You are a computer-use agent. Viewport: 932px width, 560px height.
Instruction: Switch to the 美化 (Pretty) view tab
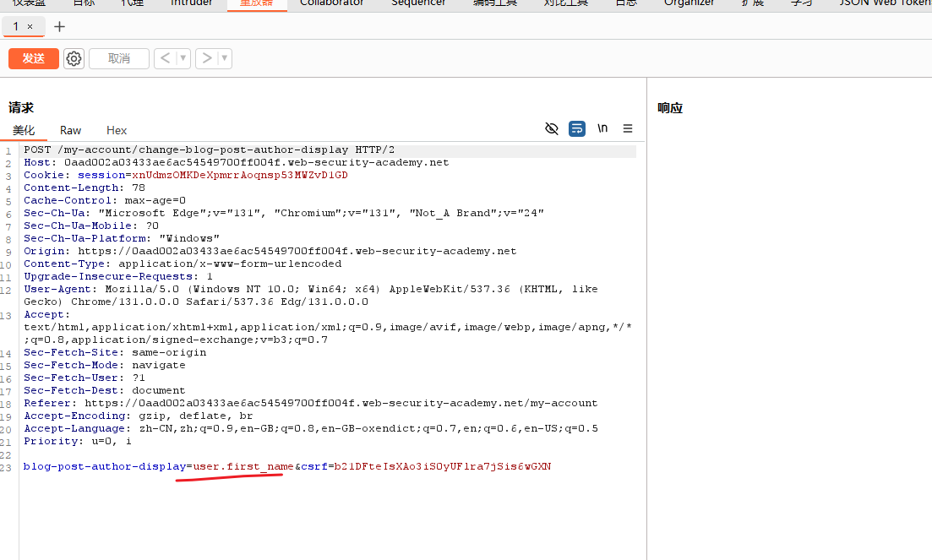point(24,130)
